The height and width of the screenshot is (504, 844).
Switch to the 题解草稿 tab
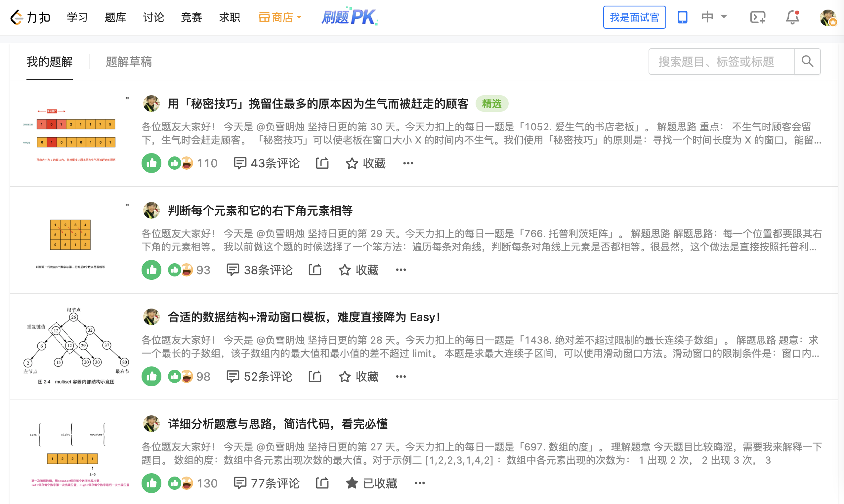tap(129, 62)
